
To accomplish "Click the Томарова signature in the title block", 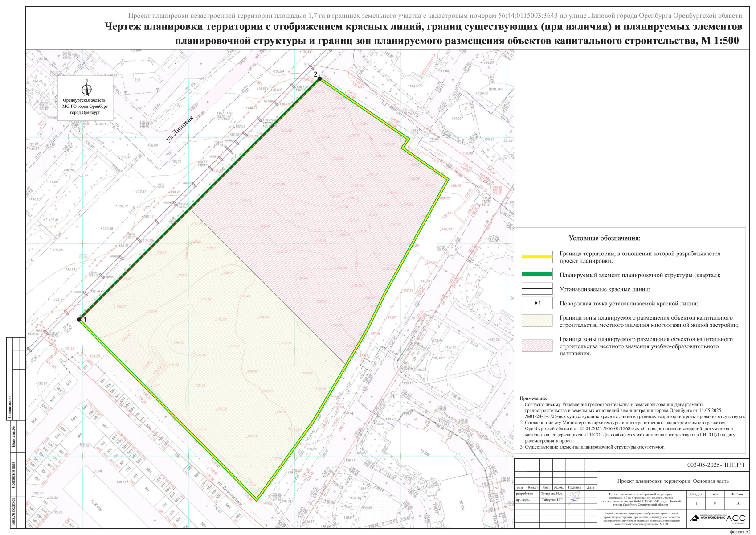I will pyautogui.click(x=575, y=494).
